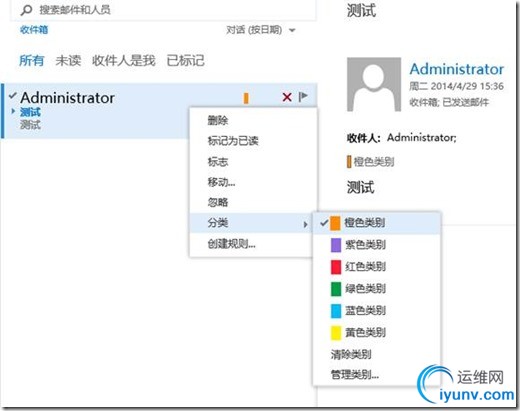
Task: Click the search magnifier icon
Action: click(x=26, y=10)
